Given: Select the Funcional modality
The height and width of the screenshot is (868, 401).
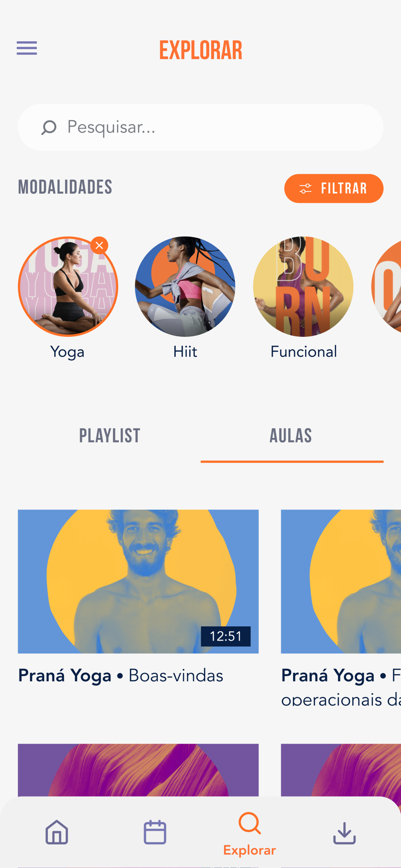Looking at the screenshot, I should 303,286.
